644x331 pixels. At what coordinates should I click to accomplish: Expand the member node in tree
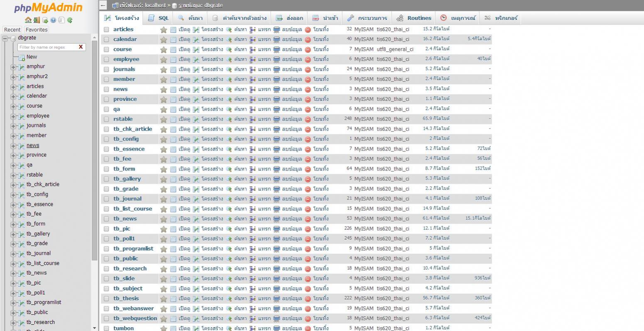click(13, 136)
